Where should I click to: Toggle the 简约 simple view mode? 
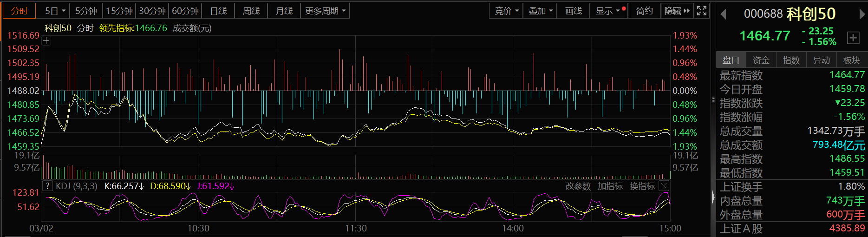(x=644, y=11)
